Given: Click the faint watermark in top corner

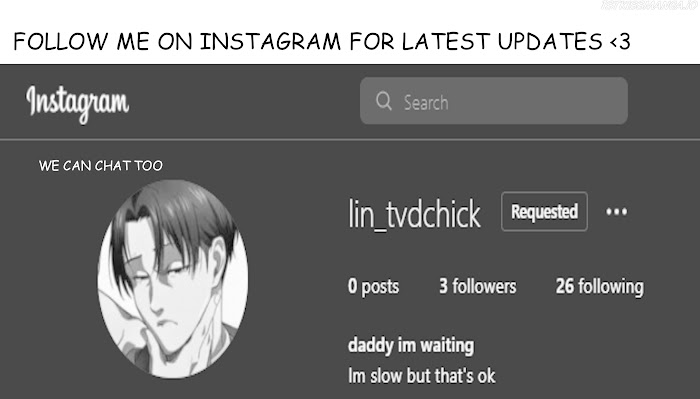Looking at the screenshot, I should (650, 5).
